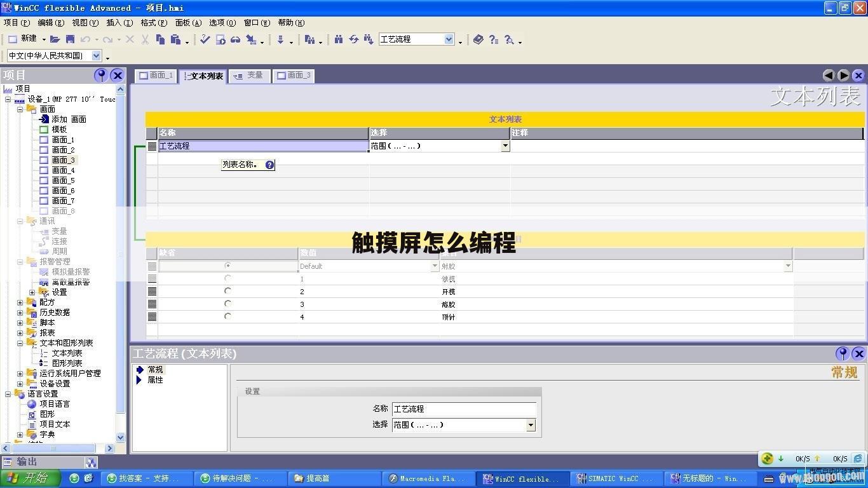Open the 项目(P) menu
The image size is (868, 488).
point(17,23)
